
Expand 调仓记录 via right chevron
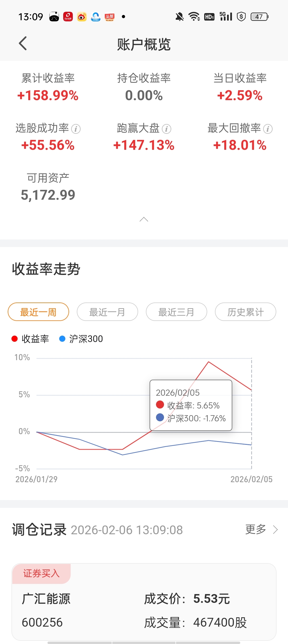click(x=275, y=529)
